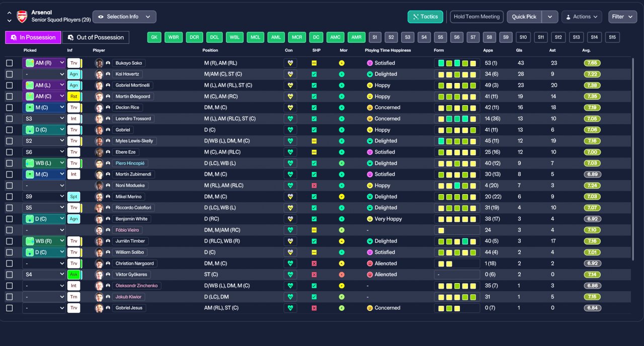This screenshot has width=644, height=346.
Task: Tick the checkbox for Gabriel row
Action: tap(10, 130)
